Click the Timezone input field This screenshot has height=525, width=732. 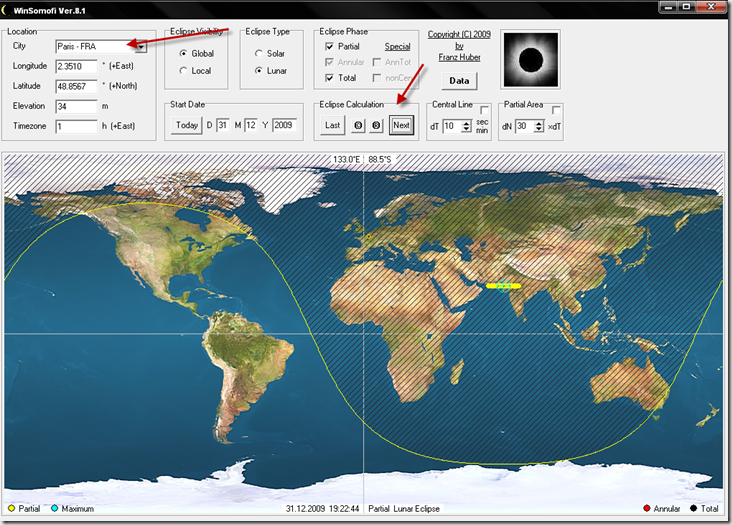77,126
